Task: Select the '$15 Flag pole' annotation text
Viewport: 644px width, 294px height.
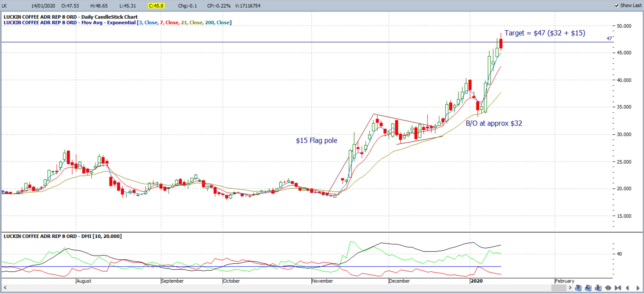Action: tap(317, 140)
